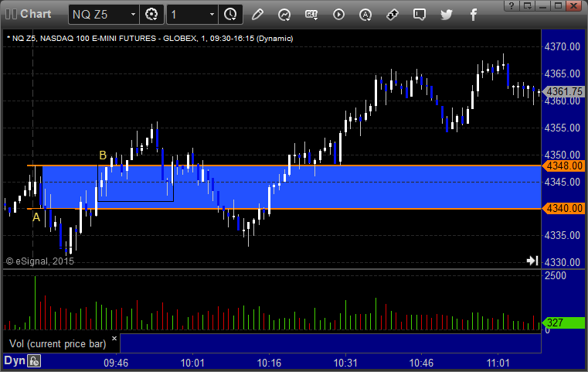Click the Dyn label in time axis
The height and width of the screenshot is (372, 588).
click(14, 360)
